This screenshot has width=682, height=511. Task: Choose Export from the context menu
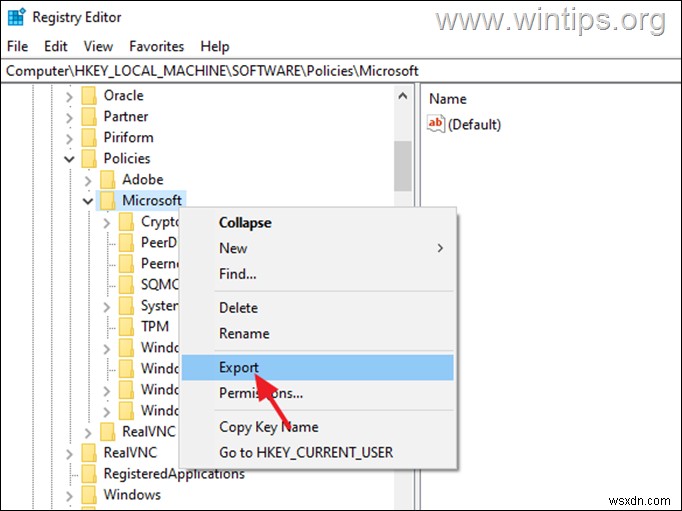[x=318, y=367]
